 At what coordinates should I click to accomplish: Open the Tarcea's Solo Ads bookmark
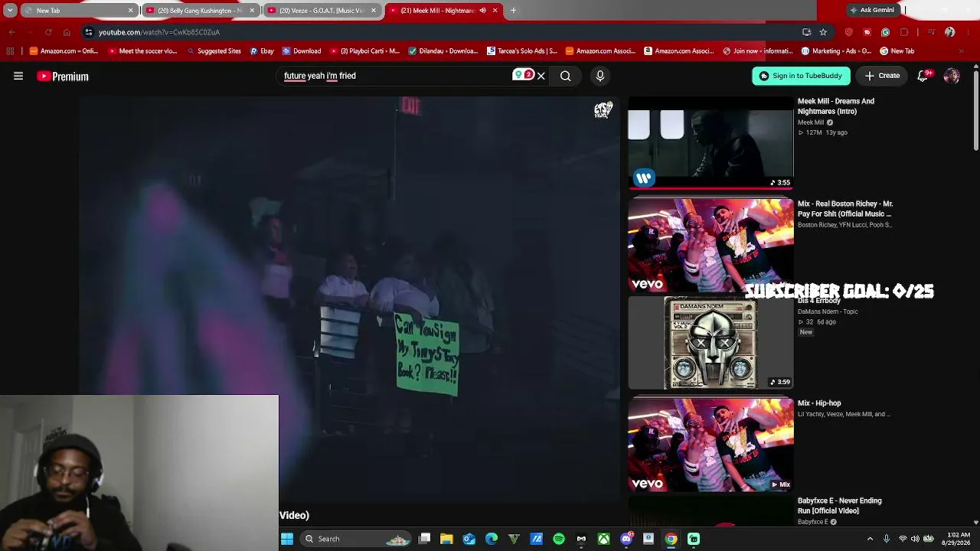point(522,51)
